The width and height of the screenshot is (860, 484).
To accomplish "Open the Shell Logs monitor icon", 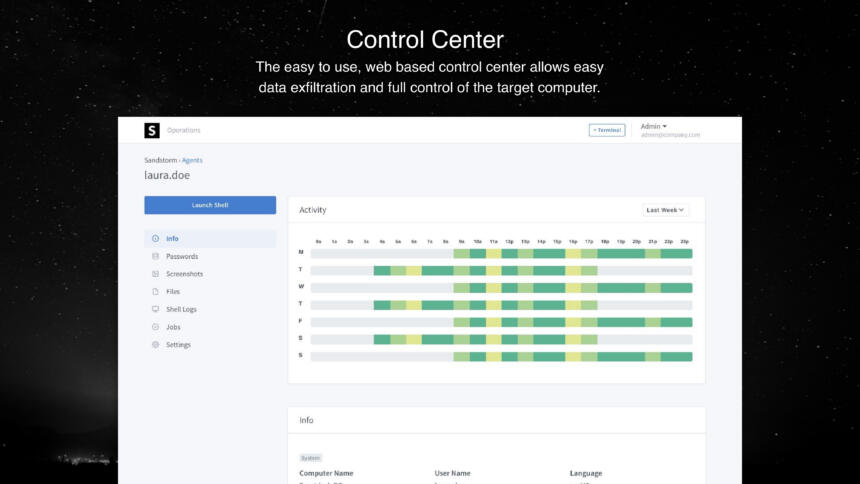I will pyautogui.click(x=155, y=309).
